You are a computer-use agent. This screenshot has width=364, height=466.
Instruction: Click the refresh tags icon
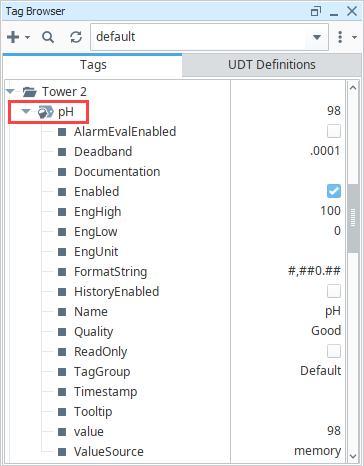(x=76, y=37)
